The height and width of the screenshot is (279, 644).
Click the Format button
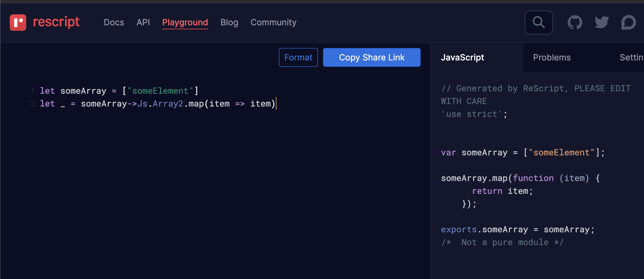tap(298, 57)
